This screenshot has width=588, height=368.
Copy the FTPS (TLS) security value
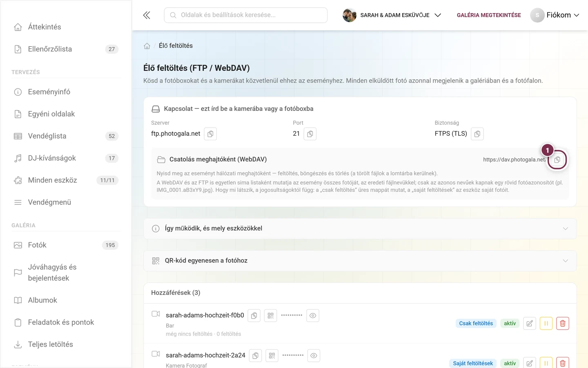(477, 134)
